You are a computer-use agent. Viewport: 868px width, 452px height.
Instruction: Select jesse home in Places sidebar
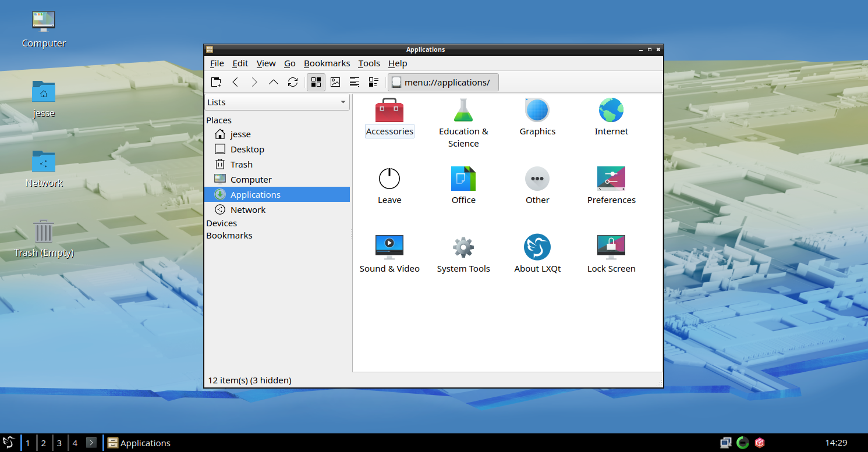tap(277, 134)
